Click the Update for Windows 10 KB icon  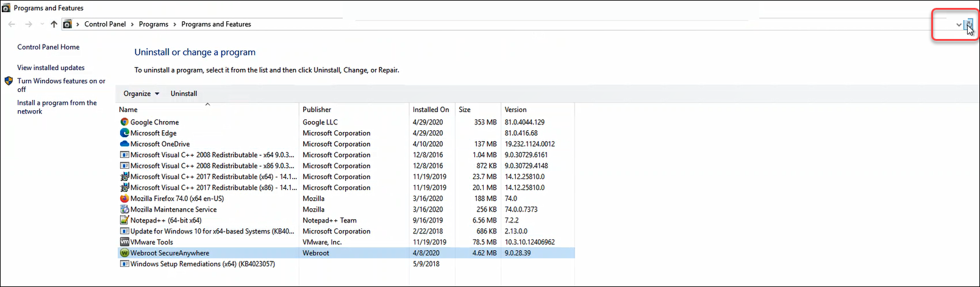[124, 231]
